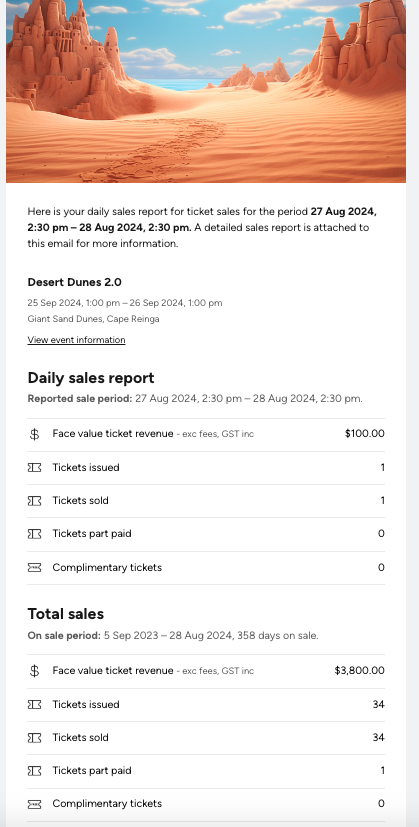419x827 pixels.
Task: Click the Daily sales report heading
Action: coord(91,378)
